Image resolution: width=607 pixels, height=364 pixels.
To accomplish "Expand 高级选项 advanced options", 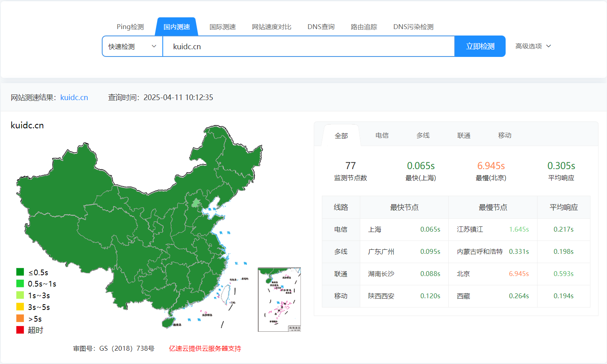I will pos(533,46).
